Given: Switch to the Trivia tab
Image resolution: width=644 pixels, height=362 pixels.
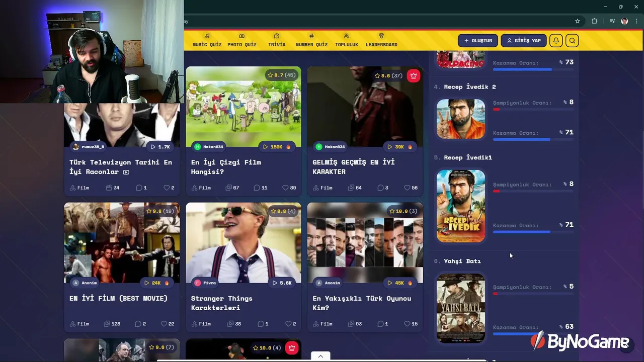Looking at the screenshot, I should [x=277, y=40].
